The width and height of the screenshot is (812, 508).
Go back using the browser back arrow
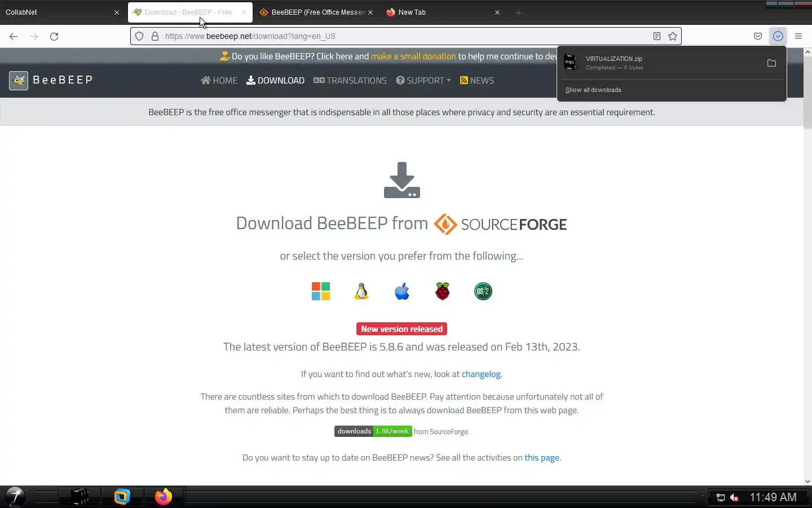pyautogui.click(x=14, y=36)
